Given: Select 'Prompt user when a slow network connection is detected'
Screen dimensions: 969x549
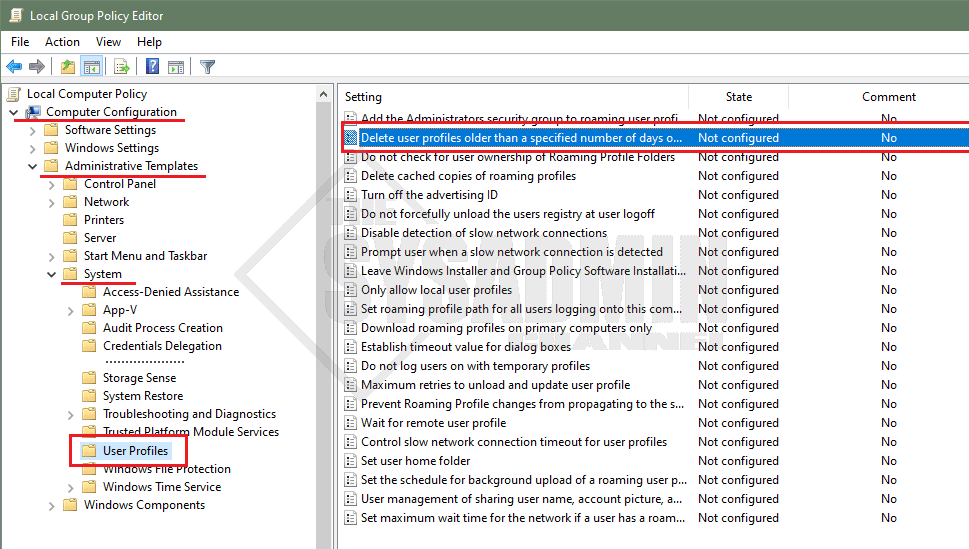Looking at the screenshot, I should pos(512,252).
